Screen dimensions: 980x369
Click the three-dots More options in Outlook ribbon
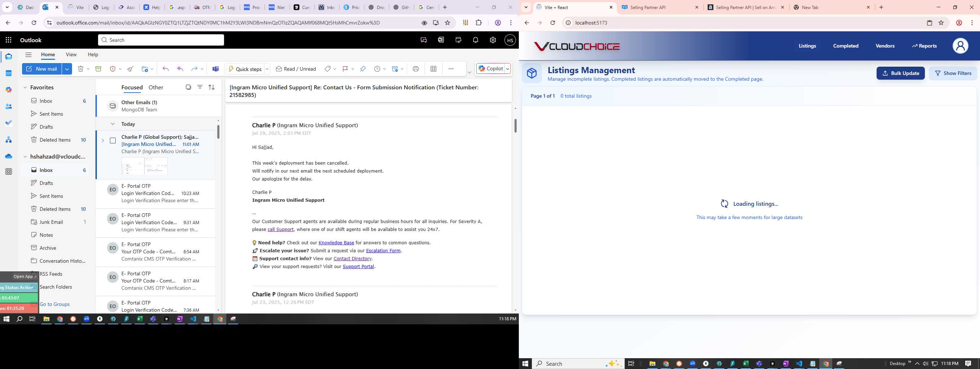coord(451,69)
